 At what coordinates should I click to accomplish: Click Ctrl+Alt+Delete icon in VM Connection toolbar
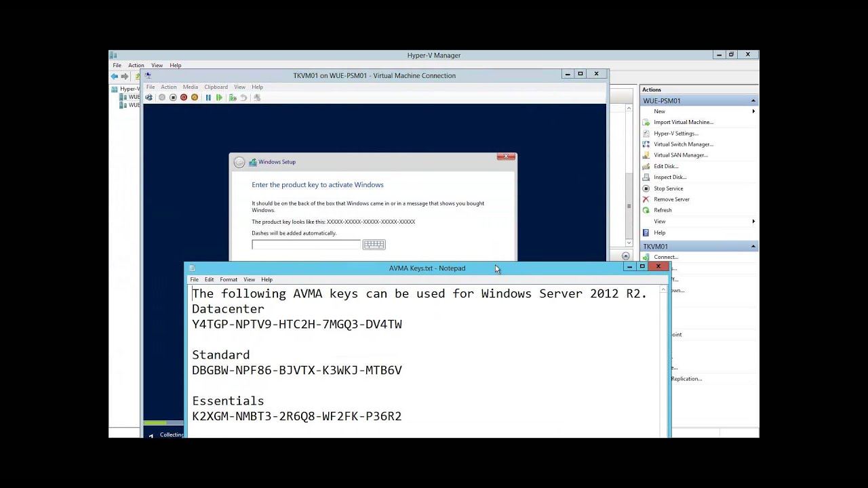[x=149, y=98]
